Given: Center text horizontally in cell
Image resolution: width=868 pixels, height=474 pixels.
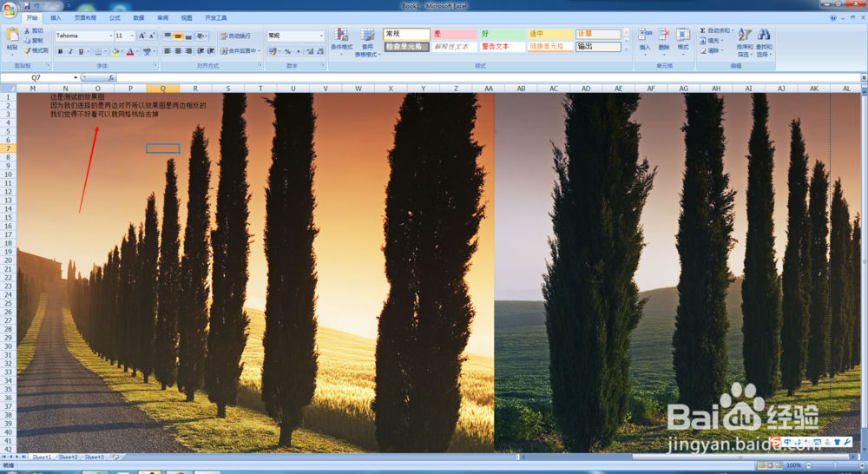Looking at the screenshot, I should coord(178,51).
